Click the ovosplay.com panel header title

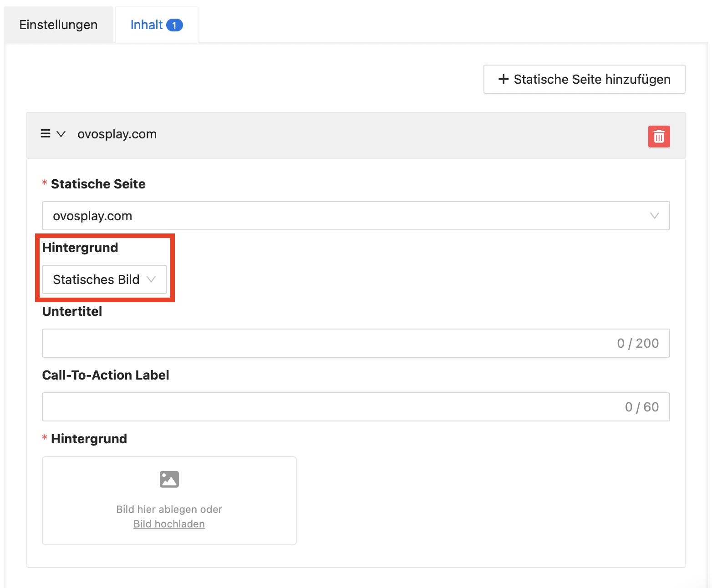(117, 134)
